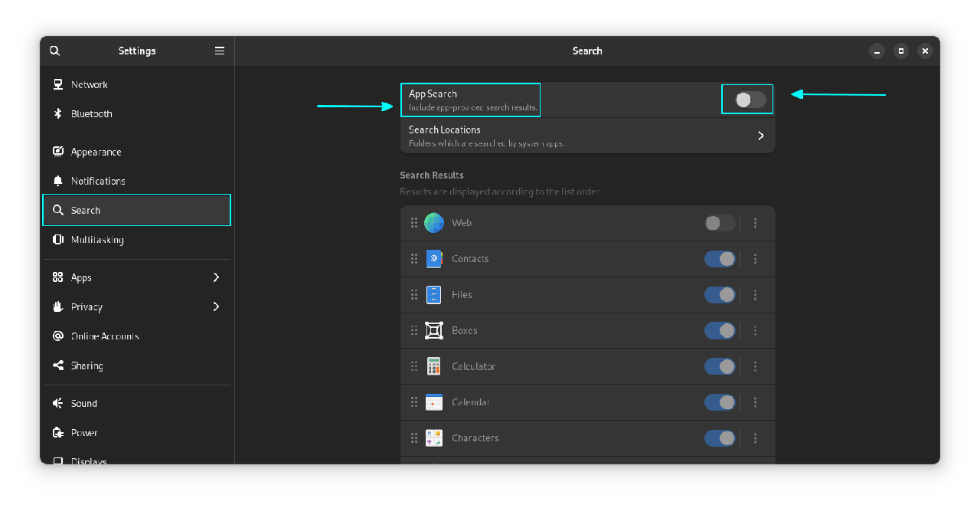Open three-dot options for Boxes row
This screenshot has width=980, height=508.
click(755, 330)
